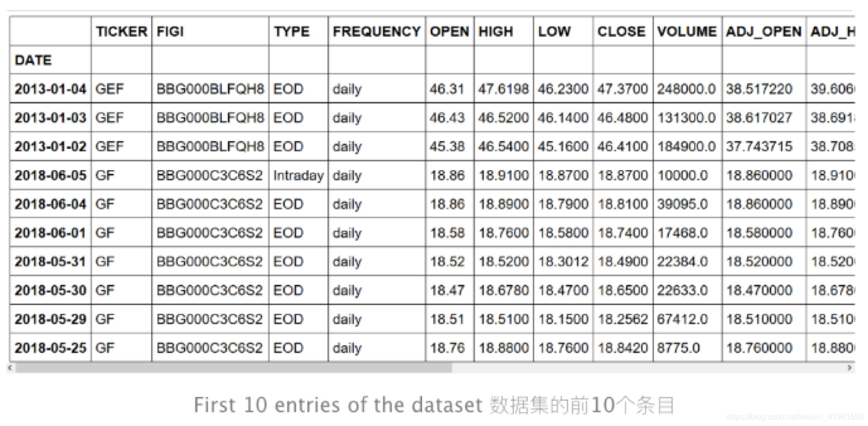Click volume value 22633.0
The image size is (868, 426).
pos(683,290)
